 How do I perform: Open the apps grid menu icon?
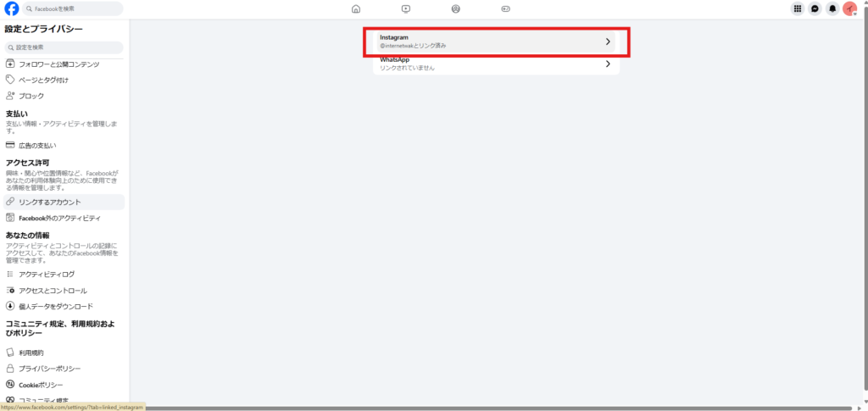[798, 8]
